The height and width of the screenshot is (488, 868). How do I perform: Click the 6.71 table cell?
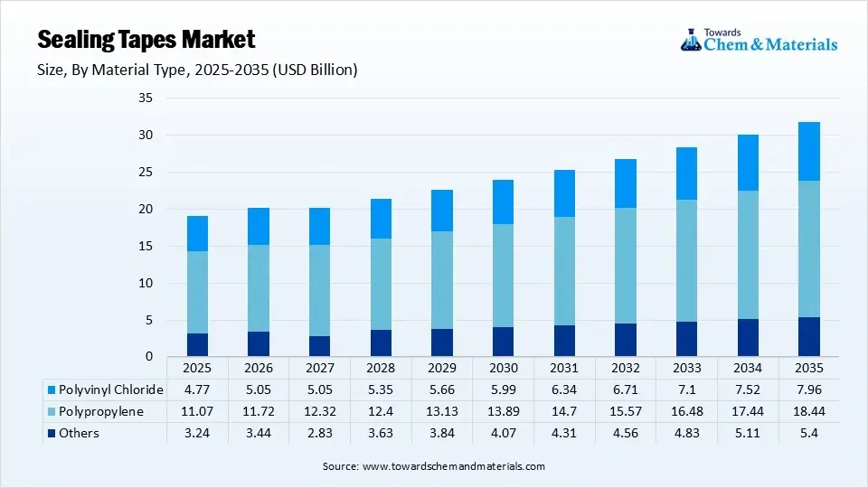[626, 390]
